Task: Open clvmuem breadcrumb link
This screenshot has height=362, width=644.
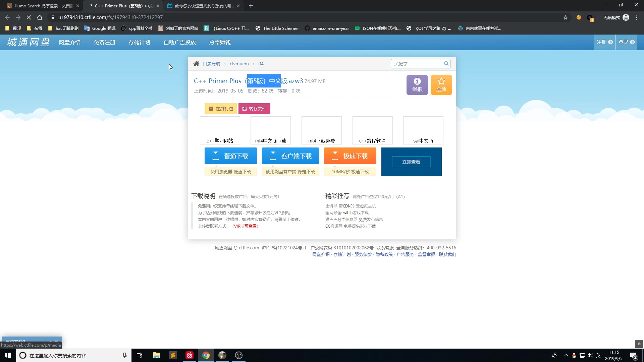Action: (x=239, y=64)
